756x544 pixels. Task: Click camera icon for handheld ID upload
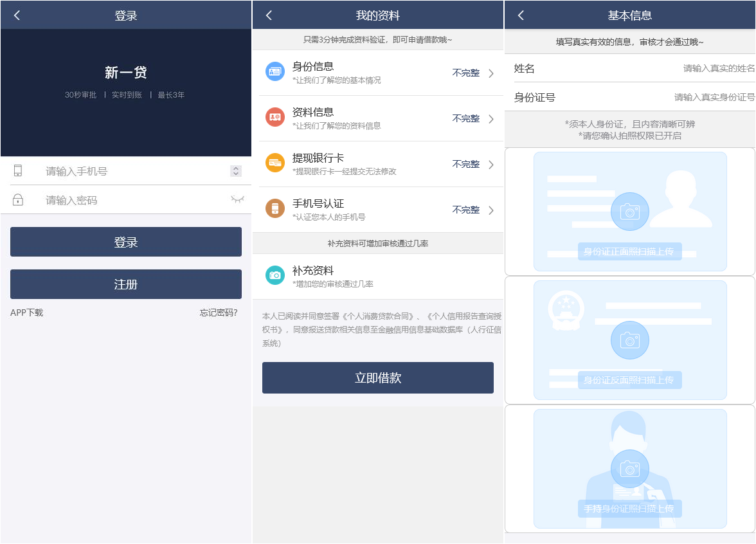[x=630, y=469]
